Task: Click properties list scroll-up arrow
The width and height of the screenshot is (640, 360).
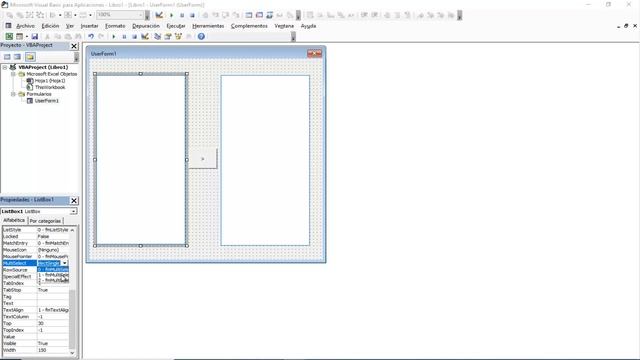Action: [x=72, y=230]
